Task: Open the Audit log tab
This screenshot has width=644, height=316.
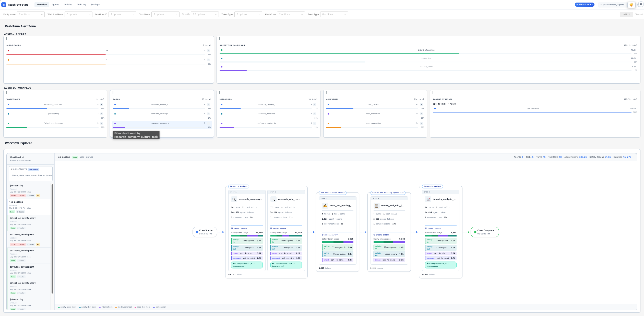Action: [x=81, y=5]
